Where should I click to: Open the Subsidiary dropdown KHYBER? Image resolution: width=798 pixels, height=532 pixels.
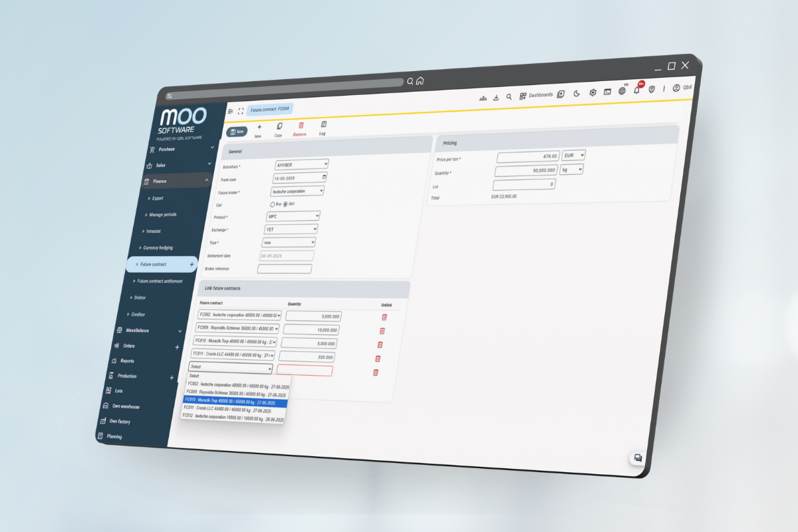pos(301,164)
